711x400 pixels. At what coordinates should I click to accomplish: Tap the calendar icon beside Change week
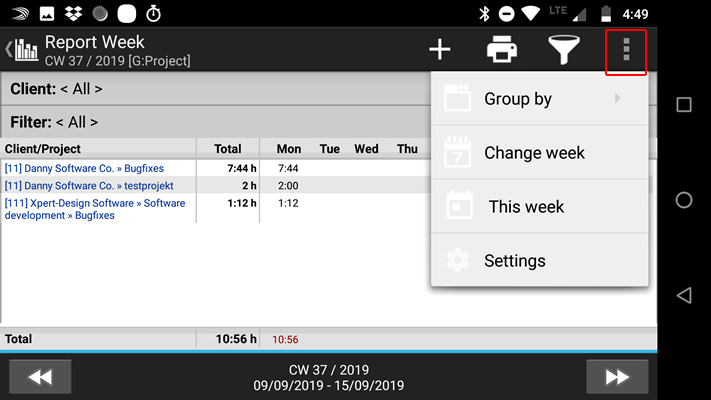pyautogui.click(x=458, y=152)
